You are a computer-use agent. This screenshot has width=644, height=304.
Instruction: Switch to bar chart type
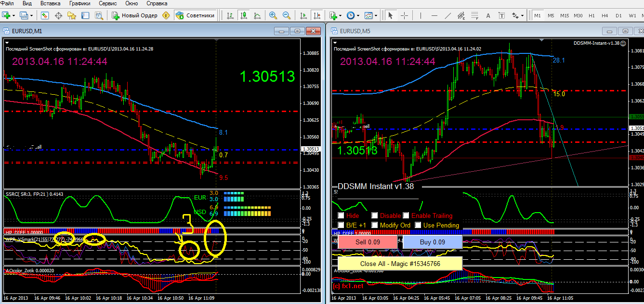pyautogui.click(x=230, y=15)
